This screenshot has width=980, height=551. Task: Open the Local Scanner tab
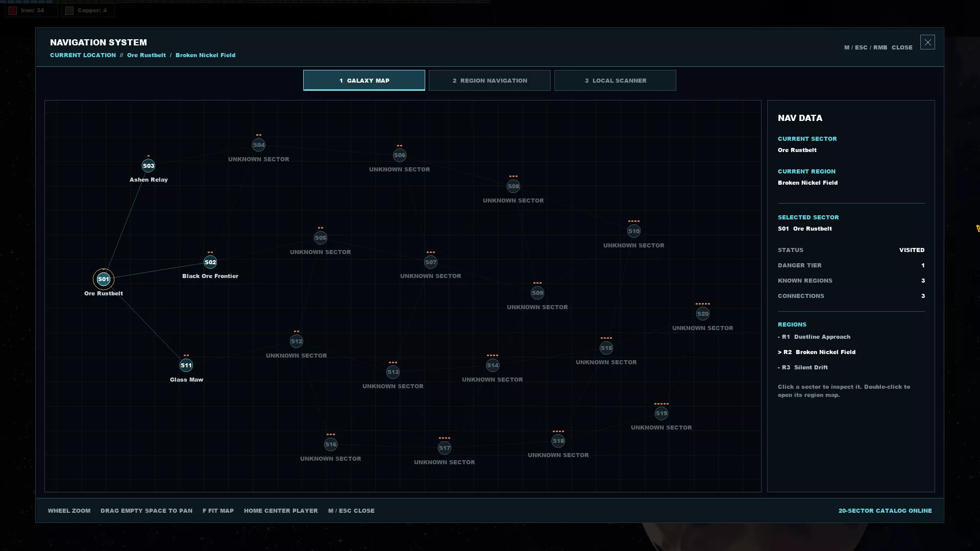click(615, 81)
